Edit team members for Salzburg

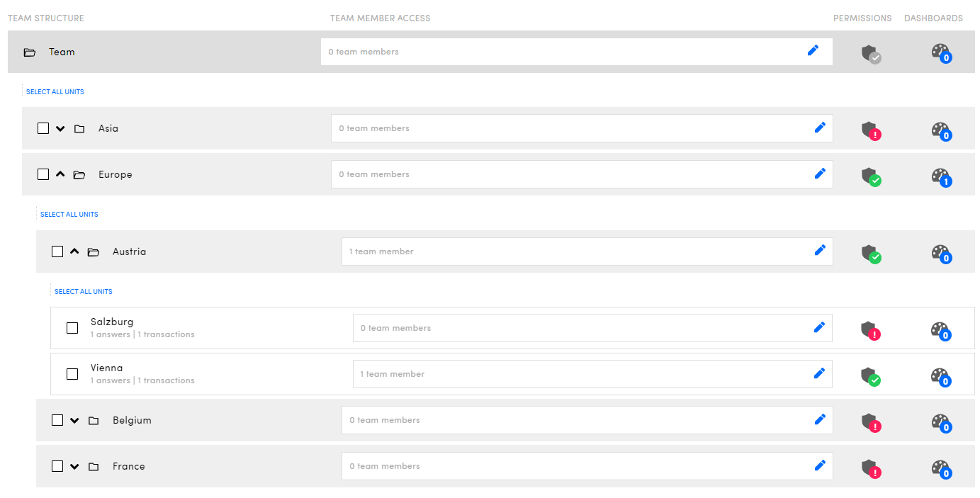coord(819,327)
